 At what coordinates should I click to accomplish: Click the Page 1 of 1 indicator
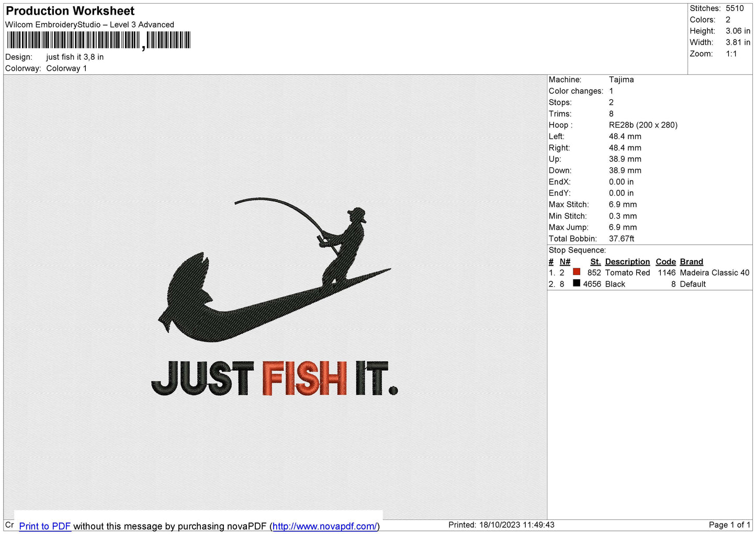729,525
